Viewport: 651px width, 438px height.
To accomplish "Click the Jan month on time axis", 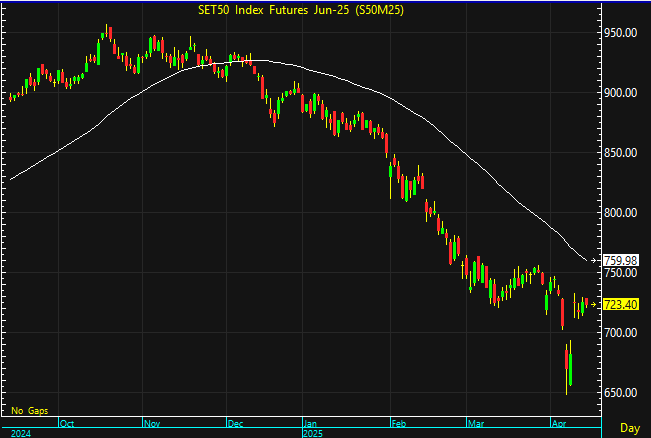I will coord(310,423).
